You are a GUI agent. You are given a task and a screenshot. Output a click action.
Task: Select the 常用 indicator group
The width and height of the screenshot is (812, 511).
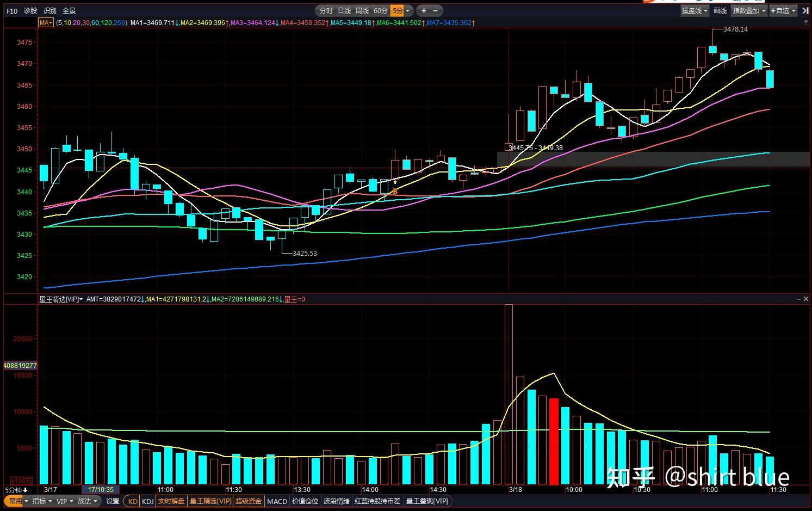coord(15,501)
